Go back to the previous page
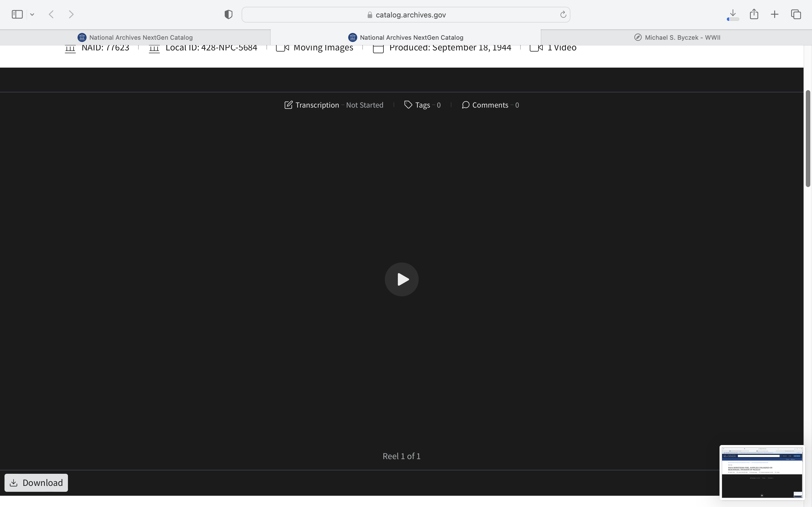Image resolution: width=812 pixels, height=507 pixels. 51,14
